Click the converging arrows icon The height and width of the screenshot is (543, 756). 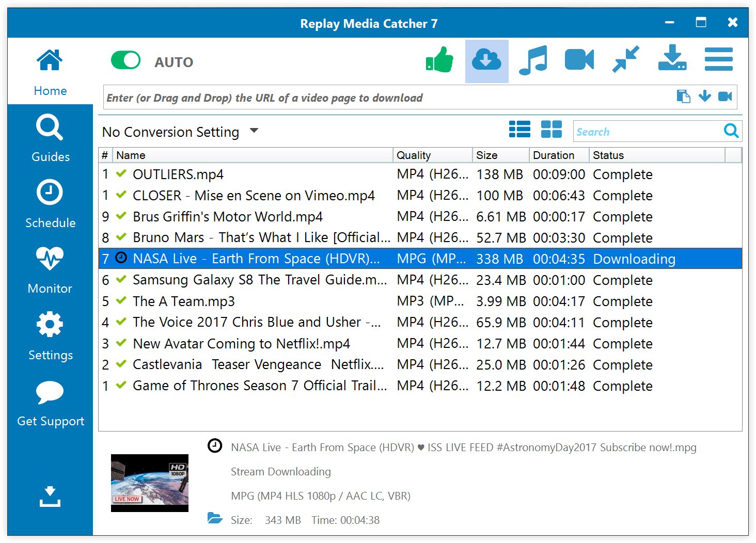625,60
